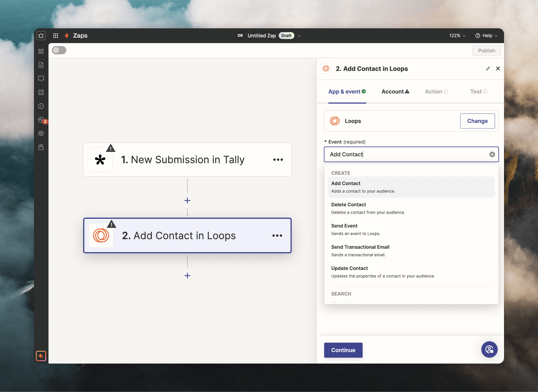Screen dimensions: 538x392
Task: Click the Tally asterisk app icon
Action: [x=100, y=160]
